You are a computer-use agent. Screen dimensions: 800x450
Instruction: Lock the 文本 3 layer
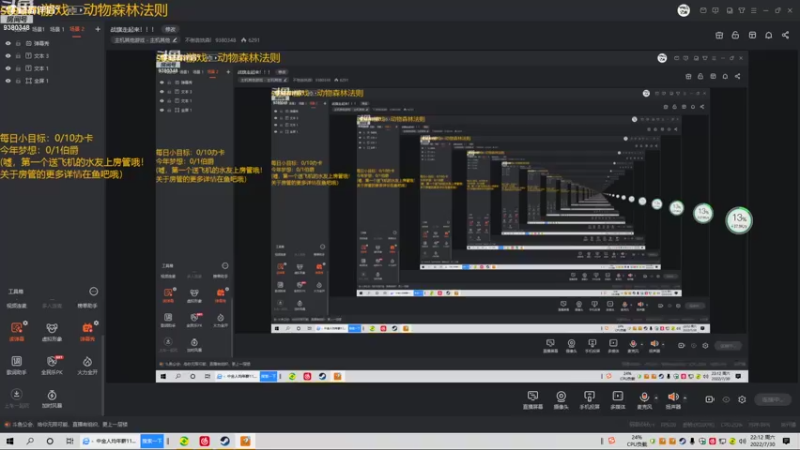pyautogui.click(x=18, y=56)
